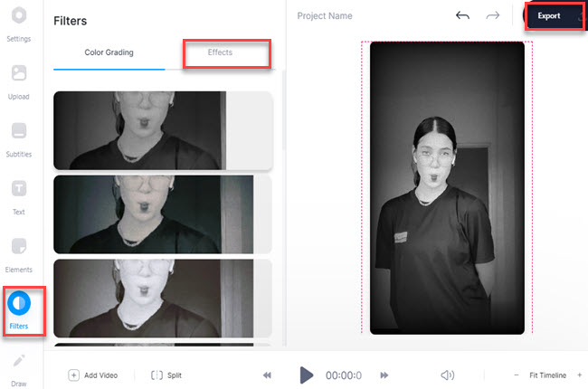Screen dimensions: 588x389
Task: Click the redo arrow
Action: [492, 16]
